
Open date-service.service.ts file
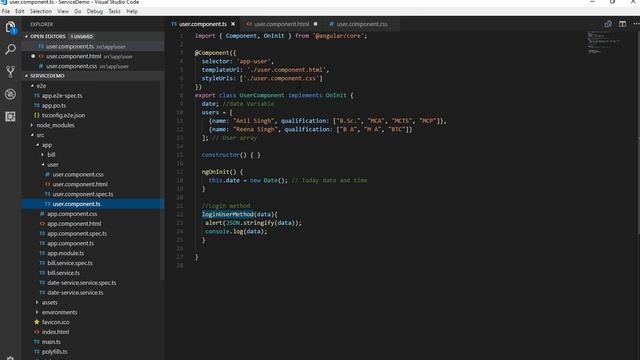pyautogui.click(x=75, y=292)
